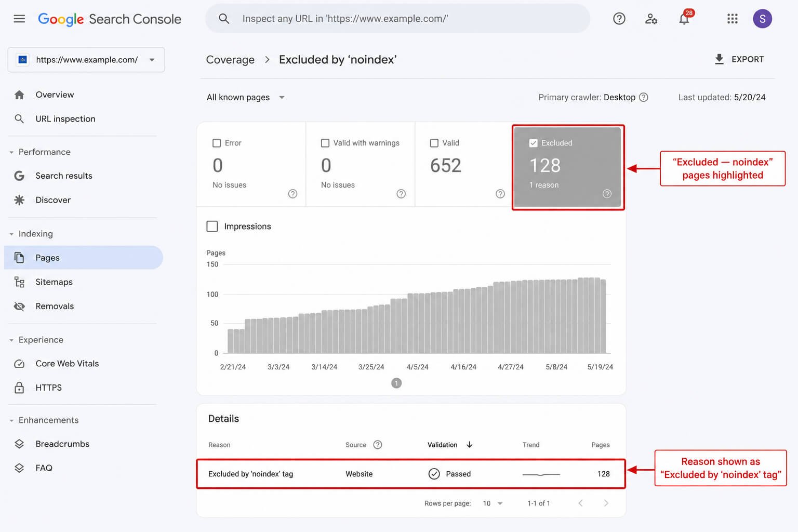The image size is (798, 532).
Task: Open notifications bell with 28 badge
Action: coord(685,19)
